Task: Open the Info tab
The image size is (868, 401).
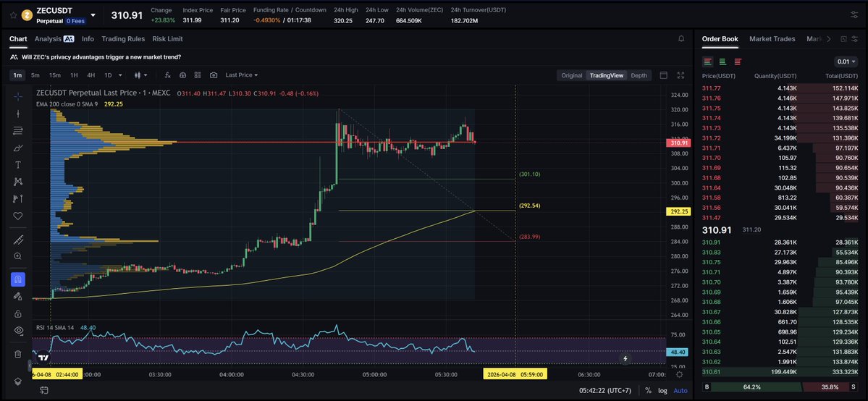Action: [x=88, y=39]
